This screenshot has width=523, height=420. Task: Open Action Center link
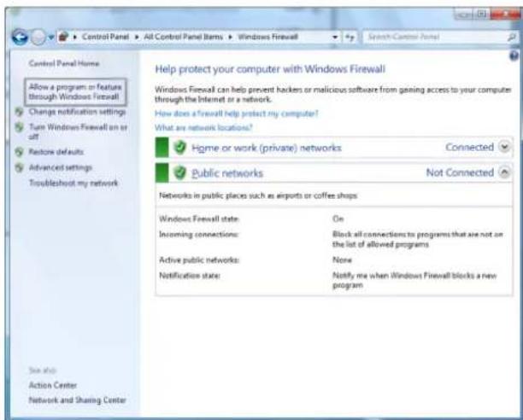click(x=53, y=385)
